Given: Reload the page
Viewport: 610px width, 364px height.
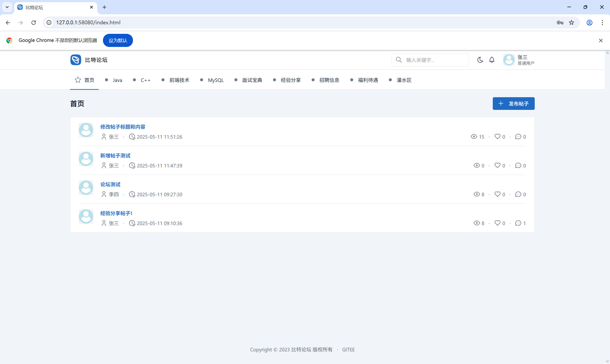Looking at the screenshot, I should [34, 23].
